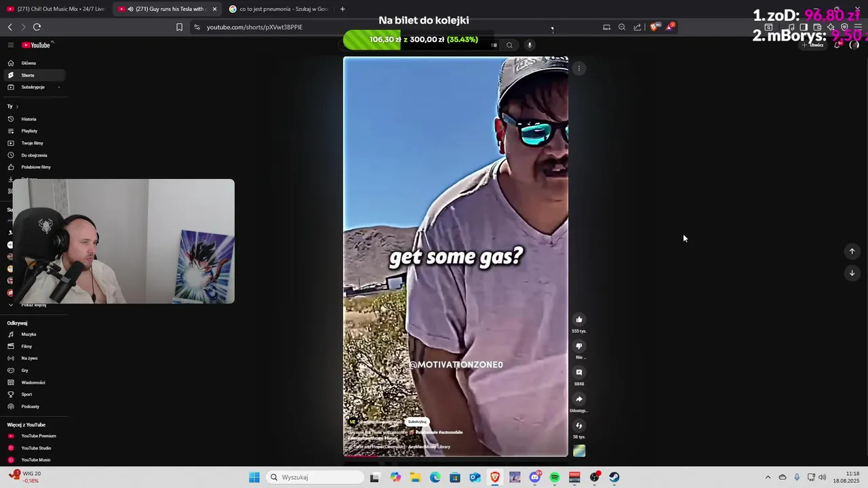The width and height of the screenshot is (868, 488).
Task: Open the short's sound thumbnail
Action: click(x=579, y=451)
